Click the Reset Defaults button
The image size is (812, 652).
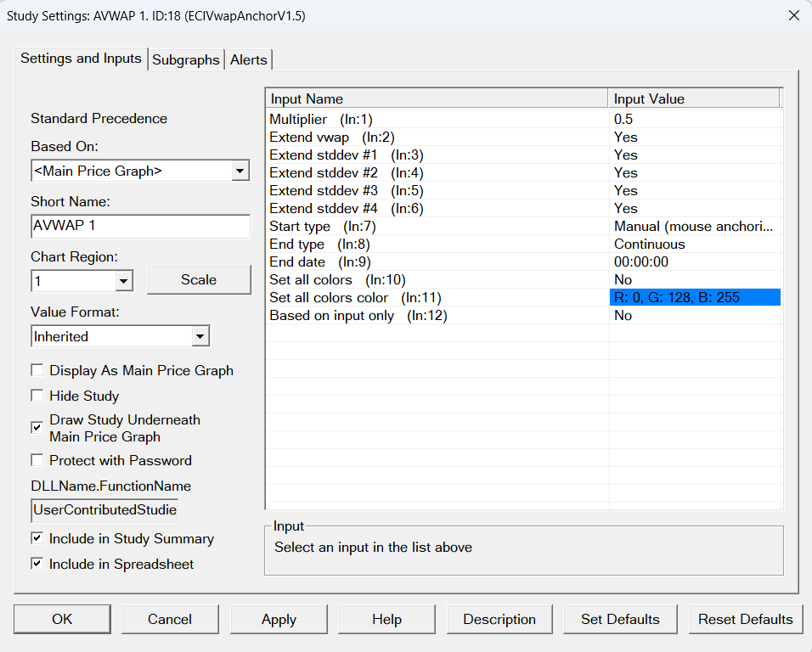tap(745, 619)
